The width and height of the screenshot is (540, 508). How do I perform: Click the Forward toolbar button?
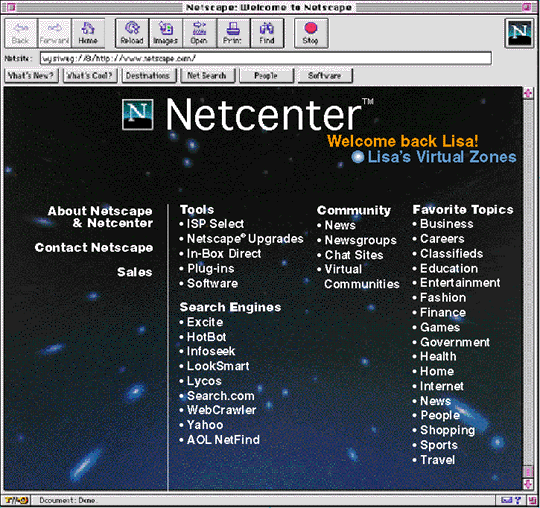tap(54, 33)
